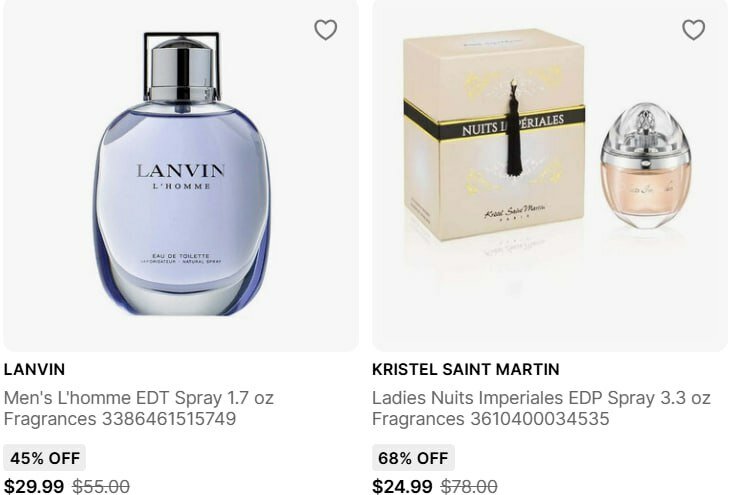
Task: Open the Nuits Imperiales box image
Action: point(494,134)
